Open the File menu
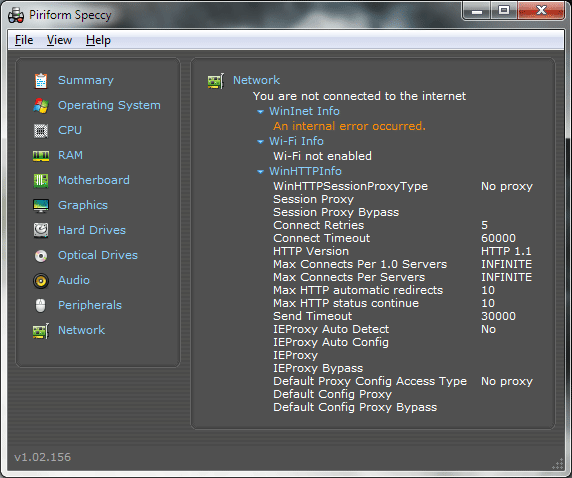The width and height of the screenshot is (572, 478). pos(24,40)
